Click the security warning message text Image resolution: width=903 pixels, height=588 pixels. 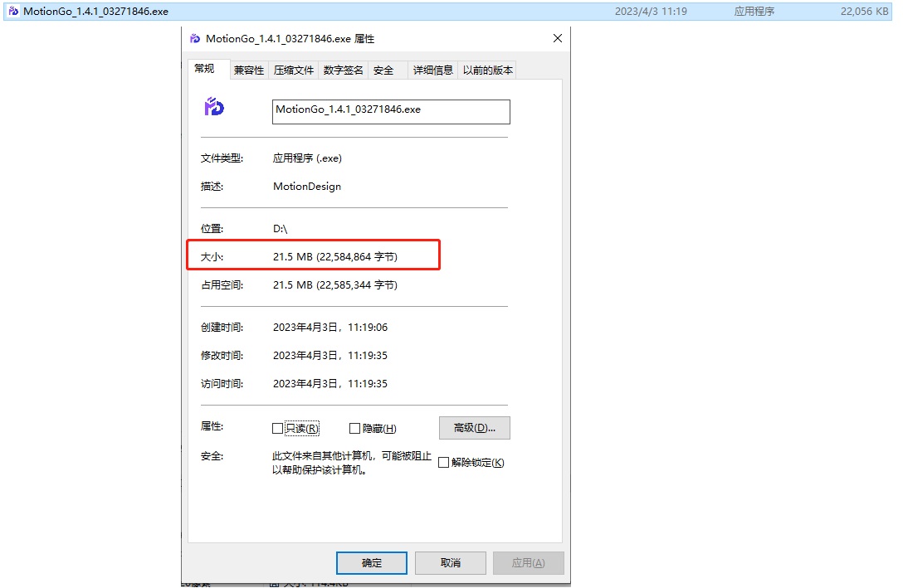click(352, 463)
